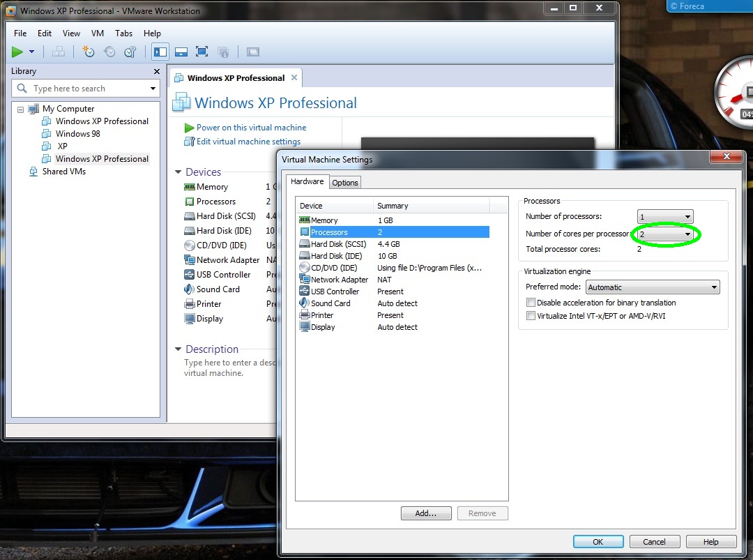Click the take snapshot toolbar icon
Image resolution: width=753 pixels, height=560 pixels.
coord(89,52)
